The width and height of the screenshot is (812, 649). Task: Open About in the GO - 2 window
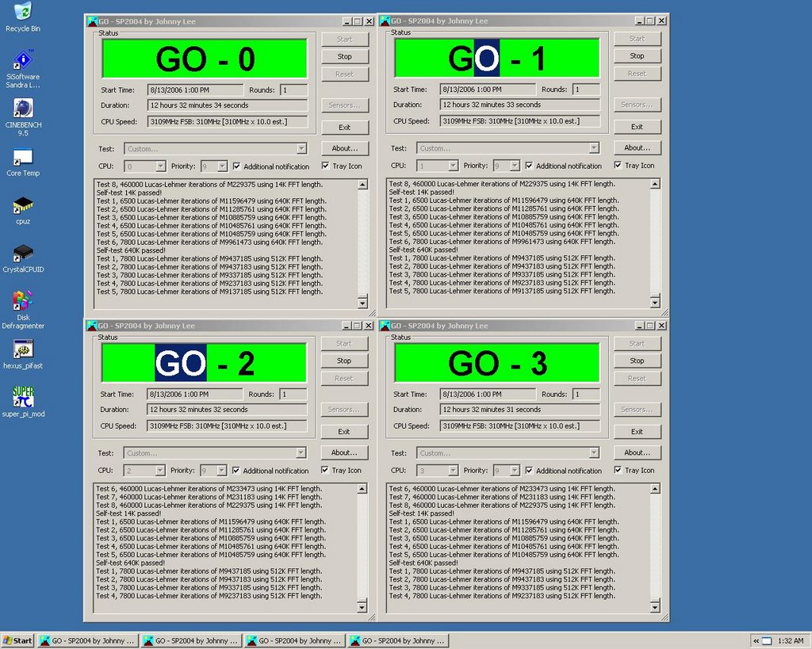tap(344, 452)
